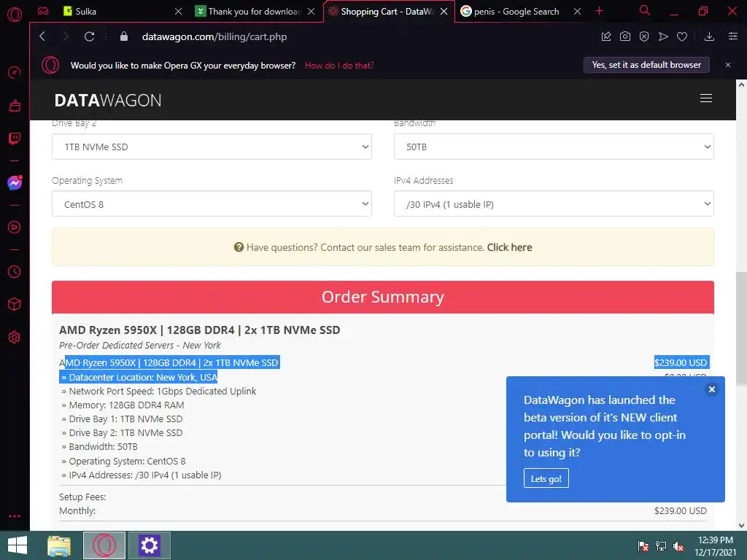Close the blue client portal popup
The image size is (747, 560).
712,389
